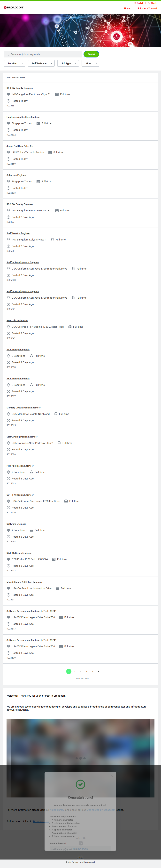The image size is (161, 868).
Task: Open the More filters dropdown
Action: tap(90, 63)
